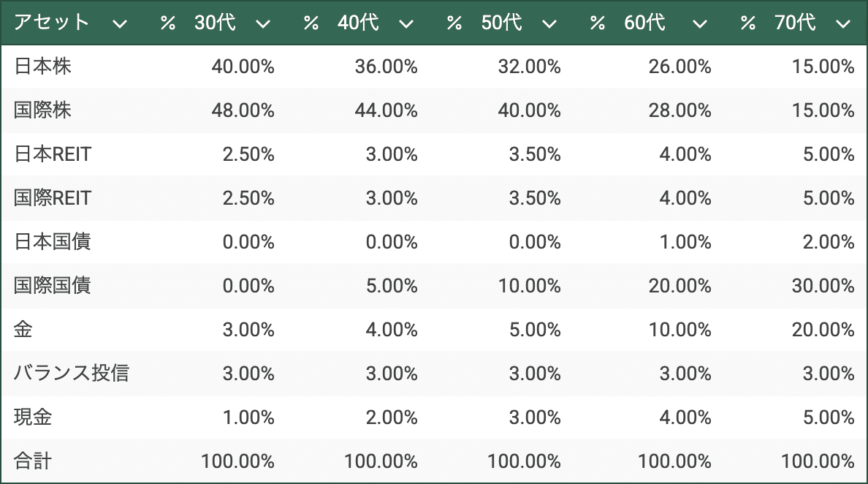The image size is (868, 484).
Task: Click the 金 row label cell
Action: [23, 330]
